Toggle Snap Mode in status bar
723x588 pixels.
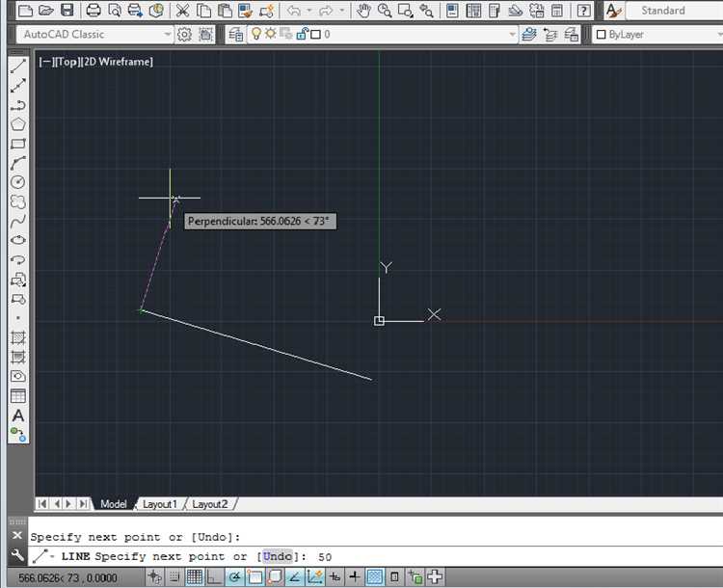pyautogui.click(x=174, y=577)
